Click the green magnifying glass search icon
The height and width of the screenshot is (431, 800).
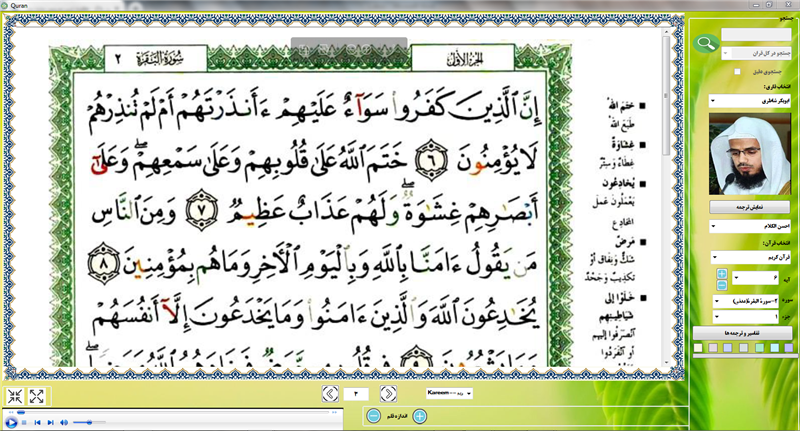click(x=706, y=44)
